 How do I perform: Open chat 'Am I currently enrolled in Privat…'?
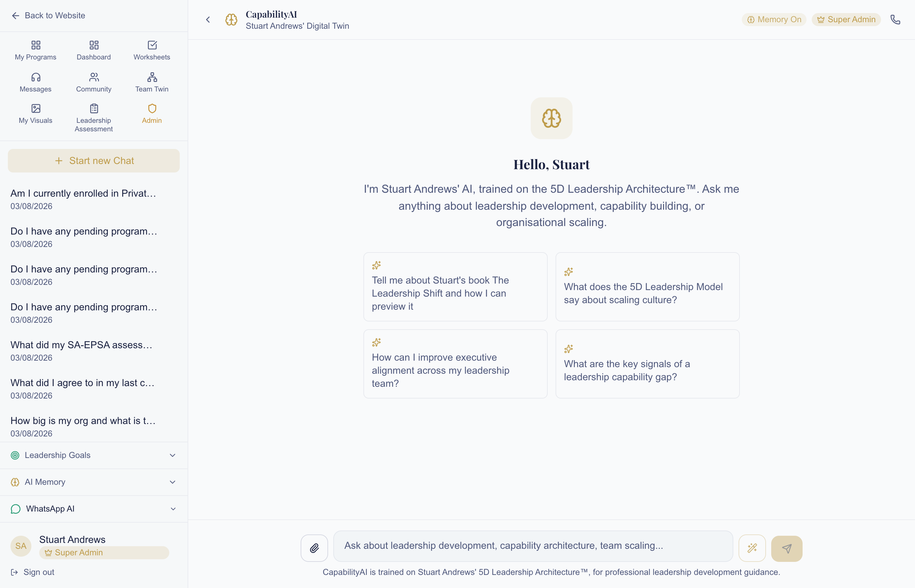[x=93, y=199]
